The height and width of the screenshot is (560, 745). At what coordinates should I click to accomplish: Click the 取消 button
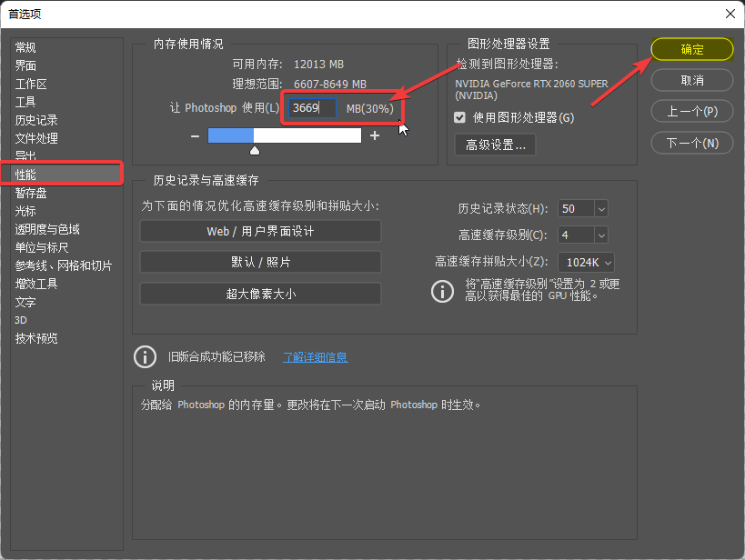690,80
